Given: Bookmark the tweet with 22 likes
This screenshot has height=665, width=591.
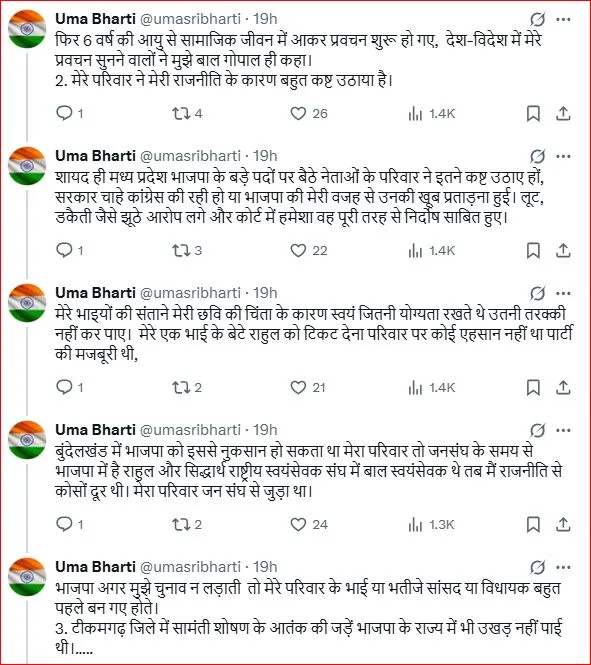Looking at the screenshot, I should pos(533,250).
